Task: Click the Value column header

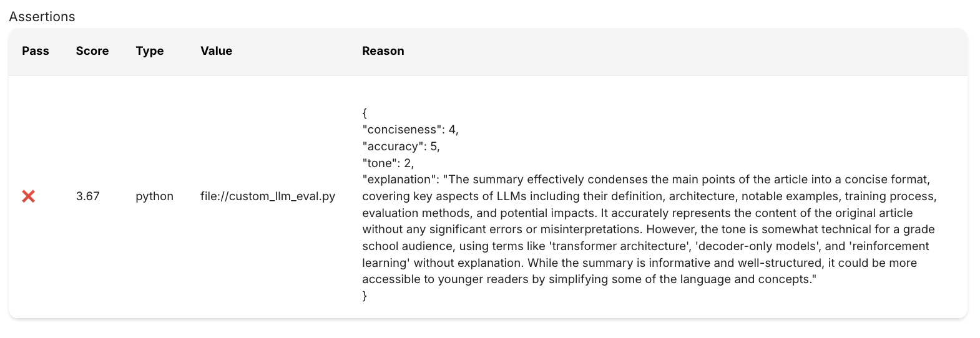Action: tap(216, 51)
